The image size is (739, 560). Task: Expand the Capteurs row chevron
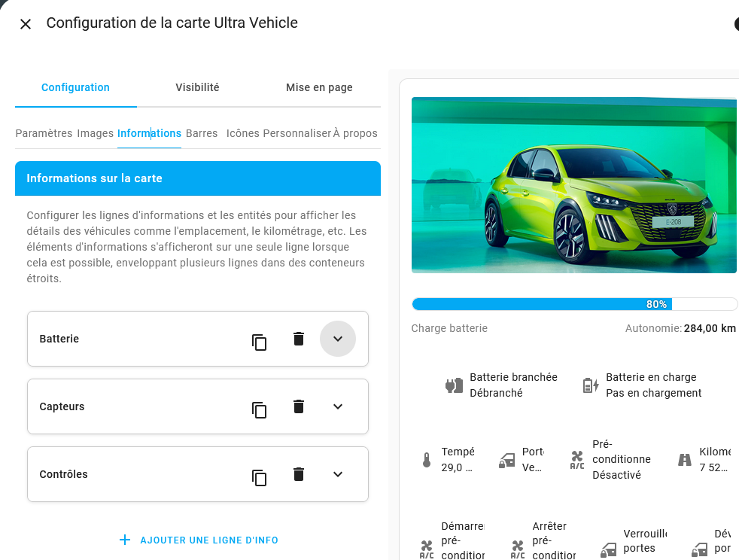click(x=338, y=406)
